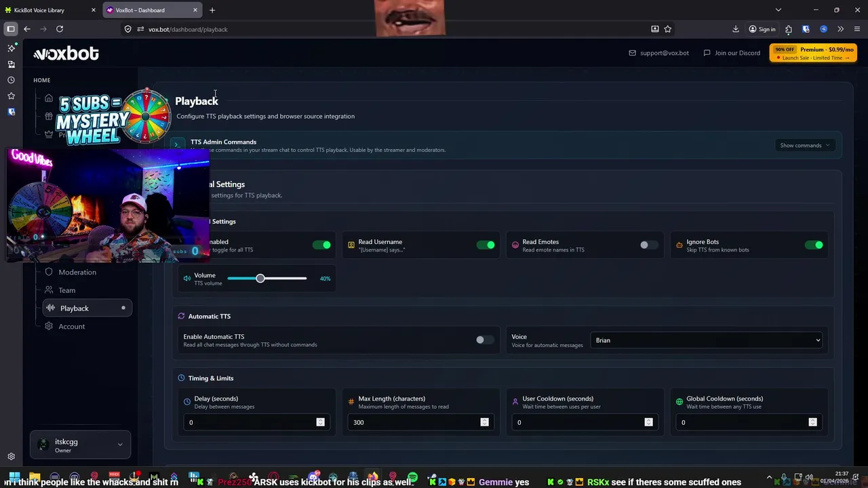Toggle Read Username switch
This screenshot has height=488, width=868.
tap(486, 245)
